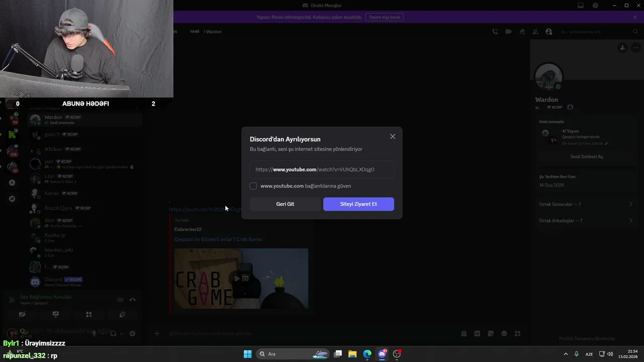Viewport: 644px width, 362px height.
Task: Open the Lian direct message
Action: [x=85, y=178]
